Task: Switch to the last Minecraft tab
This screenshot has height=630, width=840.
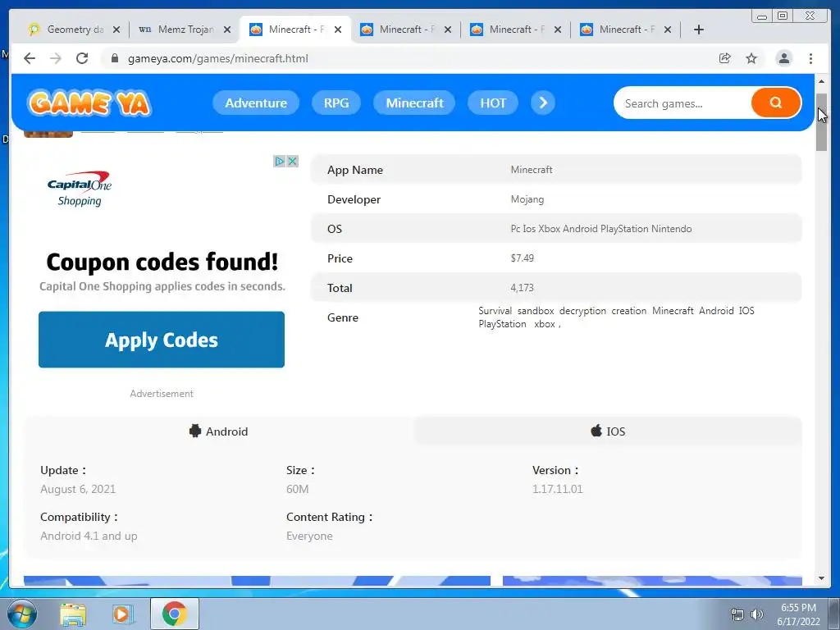Action: pos(624,30)
